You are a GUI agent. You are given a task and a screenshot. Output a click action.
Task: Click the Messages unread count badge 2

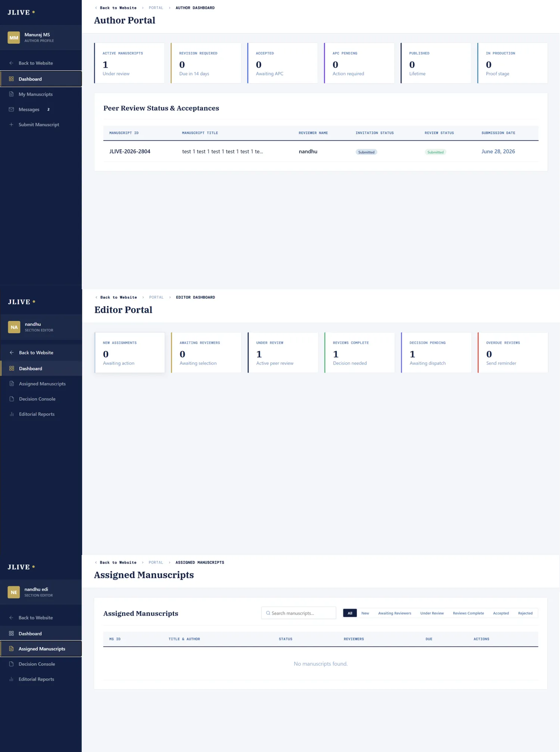pos(48,109)
